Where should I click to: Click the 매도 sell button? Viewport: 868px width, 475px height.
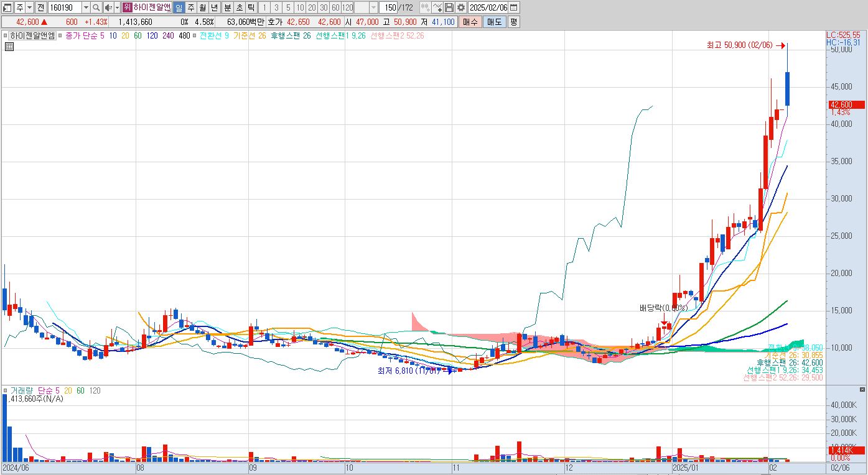(x=495, y=22)
